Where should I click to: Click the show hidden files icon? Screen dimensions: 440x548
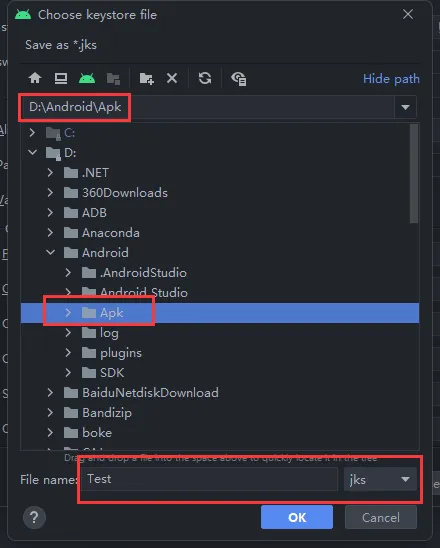click(x=239, y=79)
